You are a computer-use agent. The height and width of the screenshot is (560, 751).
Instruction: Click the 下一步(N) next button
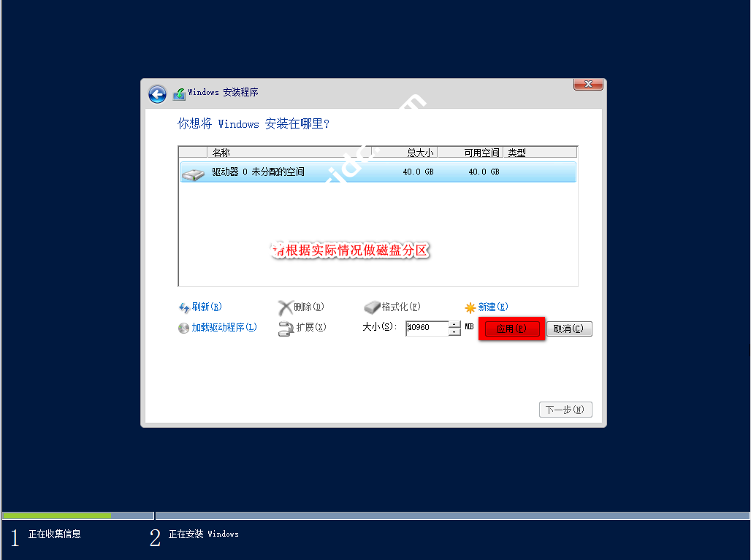(565, 410)
